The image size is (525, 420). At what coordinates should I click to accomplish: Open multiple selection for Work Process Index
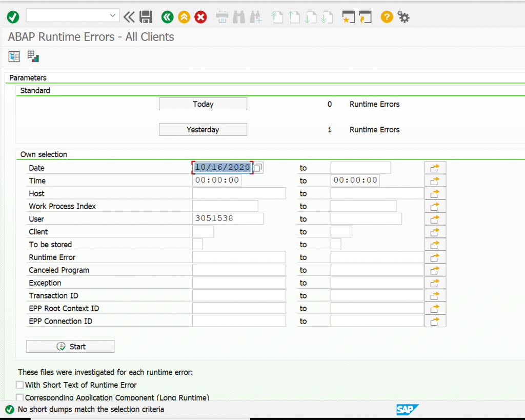coord(435,206)
